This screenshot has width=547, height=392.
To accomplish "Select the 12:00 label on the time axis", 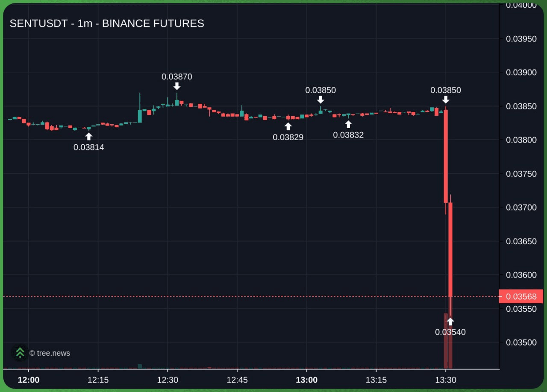I will point(29,380).
